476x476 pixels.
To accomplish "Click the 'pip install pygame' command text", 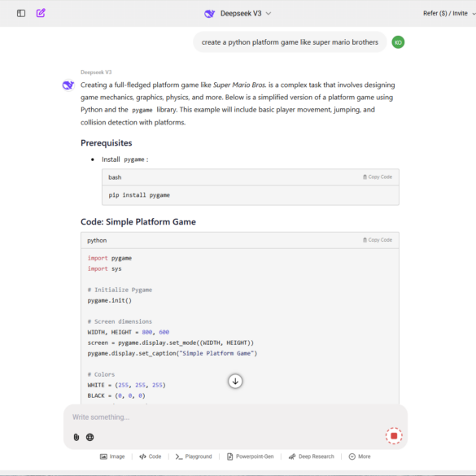I will [x=139, y=195].
